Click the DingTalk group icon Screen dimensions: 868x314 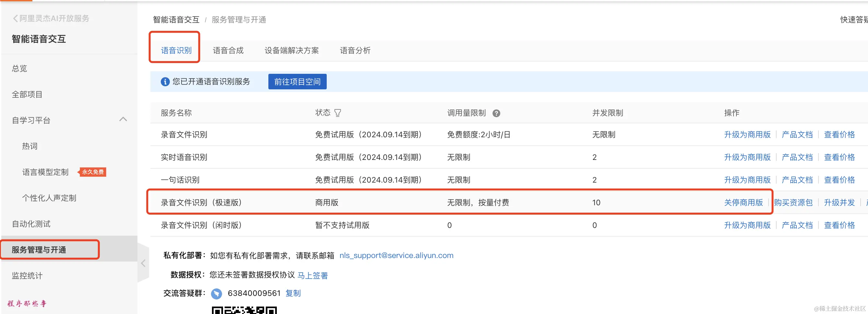pyautogui.click(x=216, y=294)
